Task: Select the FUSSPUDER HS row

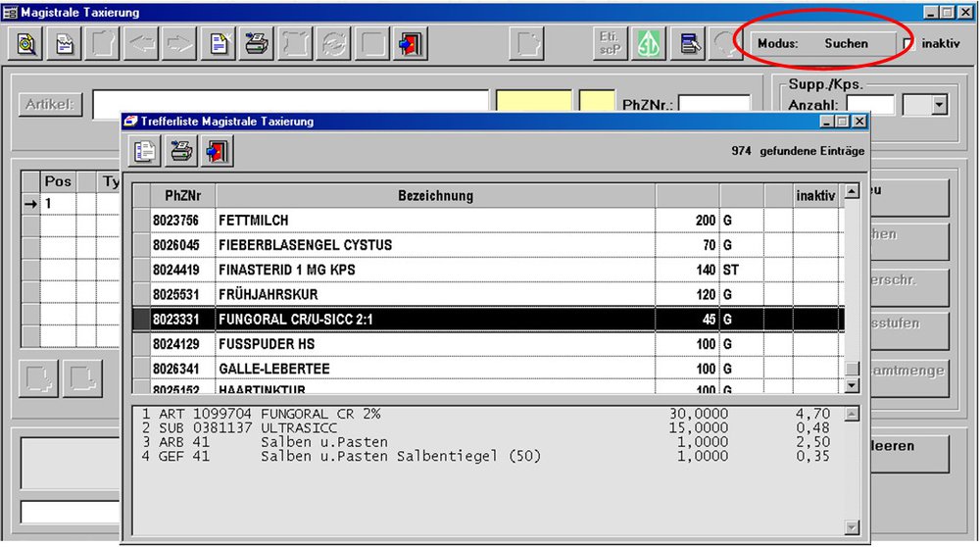Action: click(x=488, y=344)
